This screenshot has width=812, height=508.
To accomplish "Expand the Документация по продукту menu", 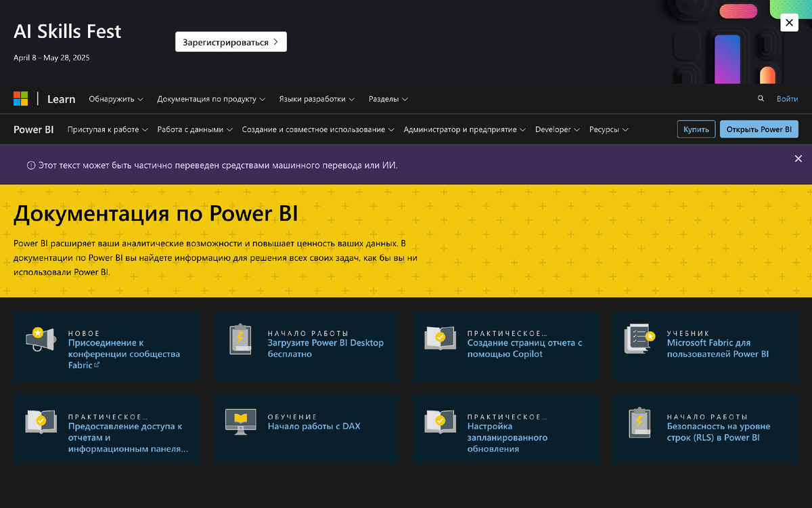I will [x=211, y=99].
